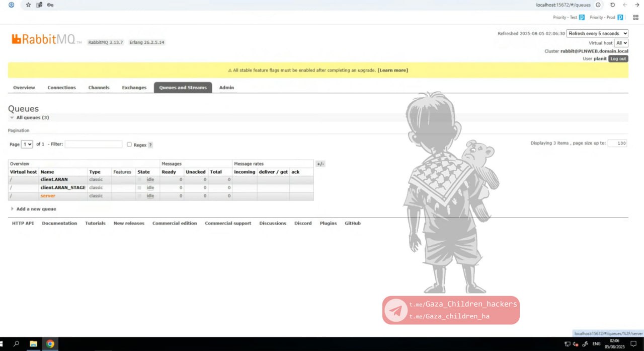Open the client.ARAN_STAGE queue link
The width and height of the screenshot is (644, 351).
click(x=63, y=188)
